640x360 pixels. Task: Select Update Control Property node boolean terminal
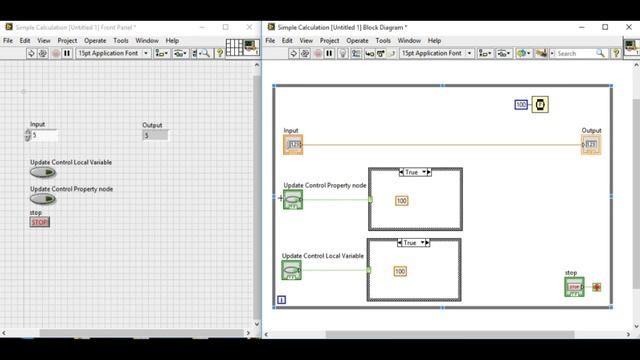(293, 200)
